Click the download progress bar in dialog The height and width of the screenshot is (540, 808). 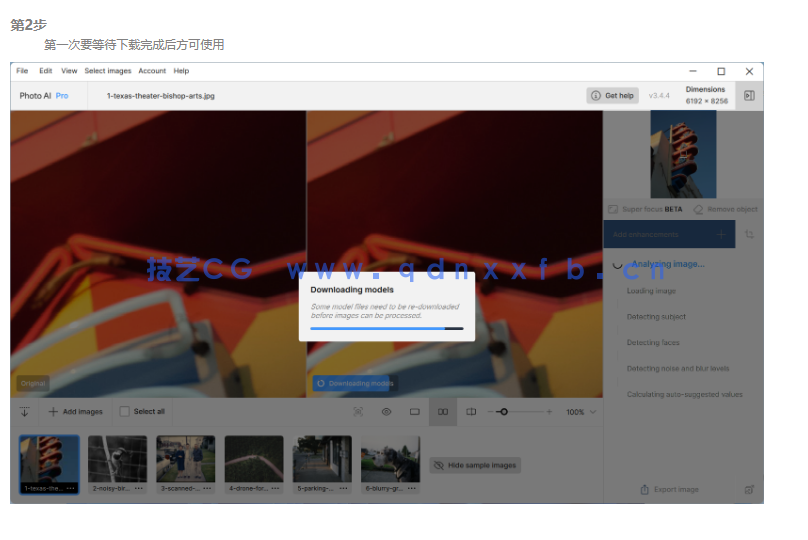click(387, 328)
